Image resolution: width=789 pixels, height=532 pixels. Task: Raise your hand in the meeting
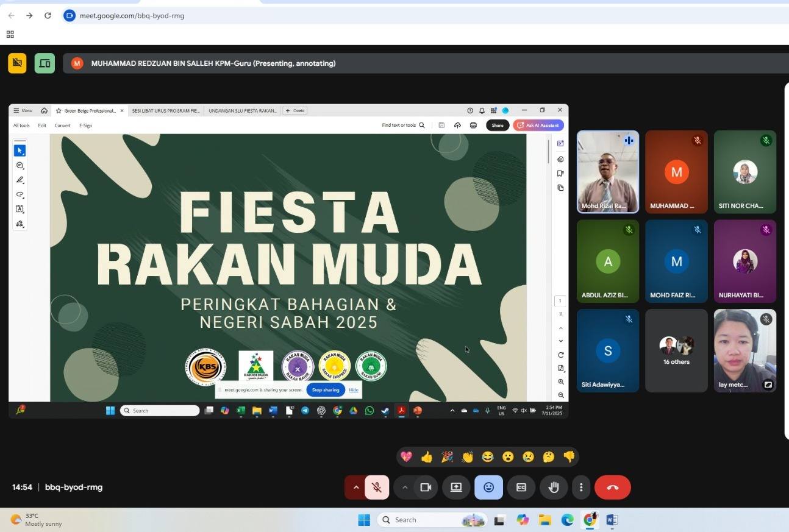tap(554, 488)
